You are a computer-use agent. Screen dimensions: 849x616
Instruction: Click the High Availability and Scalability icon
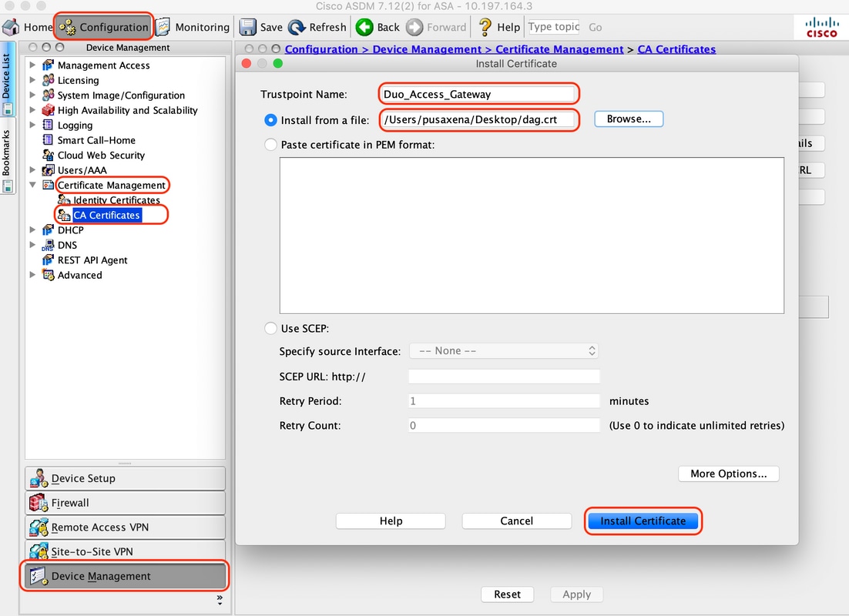coord(49,110)
